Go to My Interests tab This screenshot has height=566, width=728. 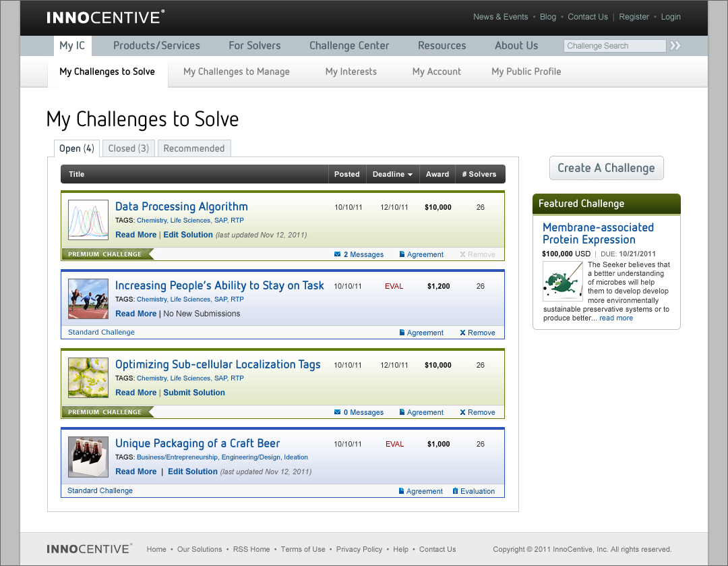click(x=351, y=72)
